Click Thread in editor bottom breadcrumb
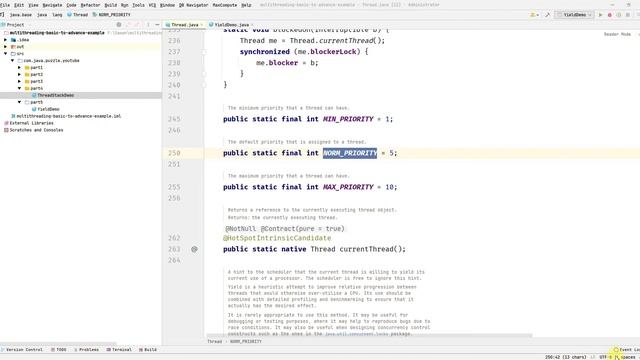Image resolution: width=640 pixels, height=360 pixels. click(x=215, y=342)
